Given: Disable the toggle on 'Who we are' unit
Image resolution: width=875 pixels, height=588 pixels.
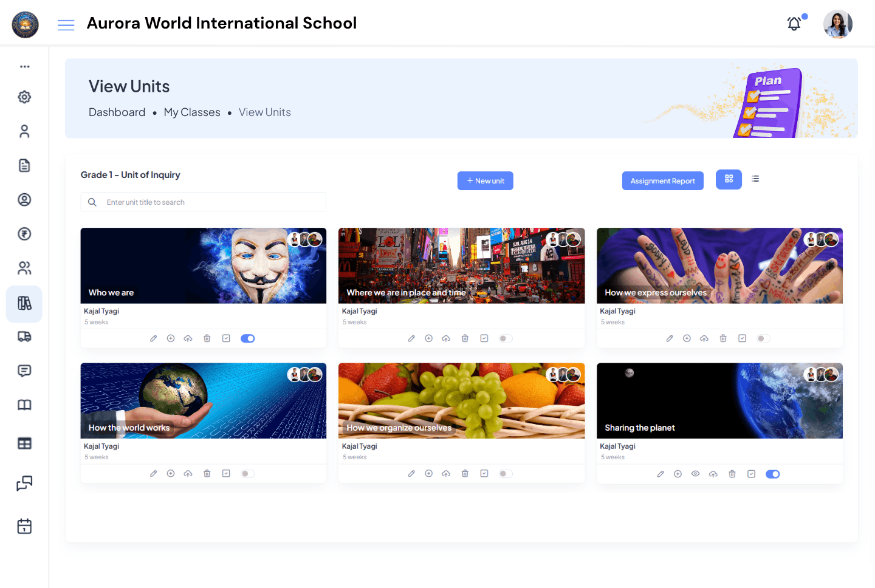Looking at the screenshot, I should coord(247,338).
